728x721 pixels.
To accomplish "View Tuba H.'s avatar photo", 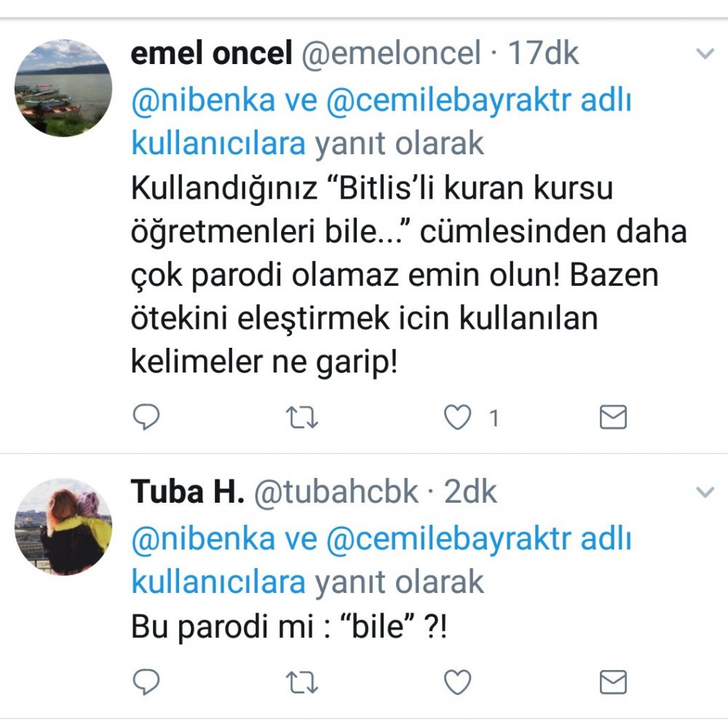I will pyautogui.click(x=63, y=526).
